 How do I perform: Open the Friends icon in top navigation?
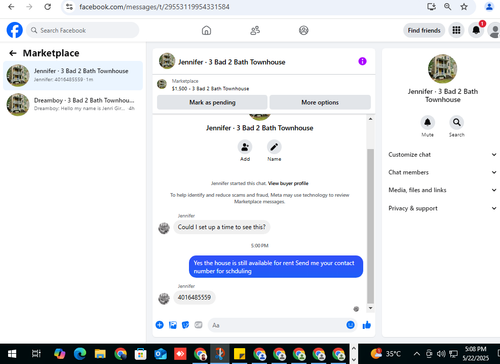pos(255,30)
